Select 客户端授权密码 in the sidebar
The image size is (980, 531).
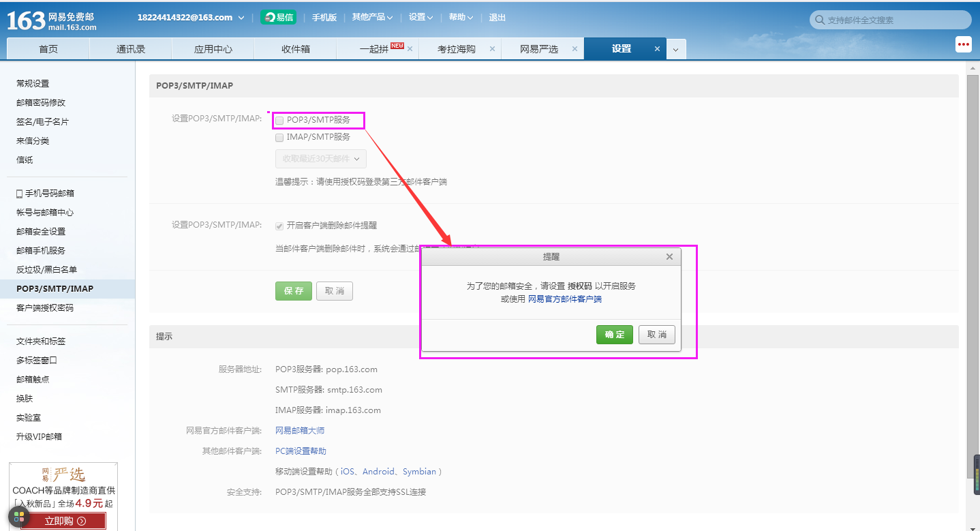(45, 308)
